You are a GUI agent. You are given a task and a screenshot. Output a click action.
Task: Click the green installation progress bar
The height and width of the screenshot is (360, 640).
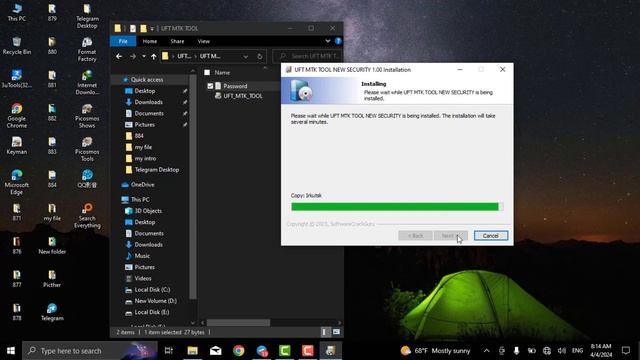397,207
